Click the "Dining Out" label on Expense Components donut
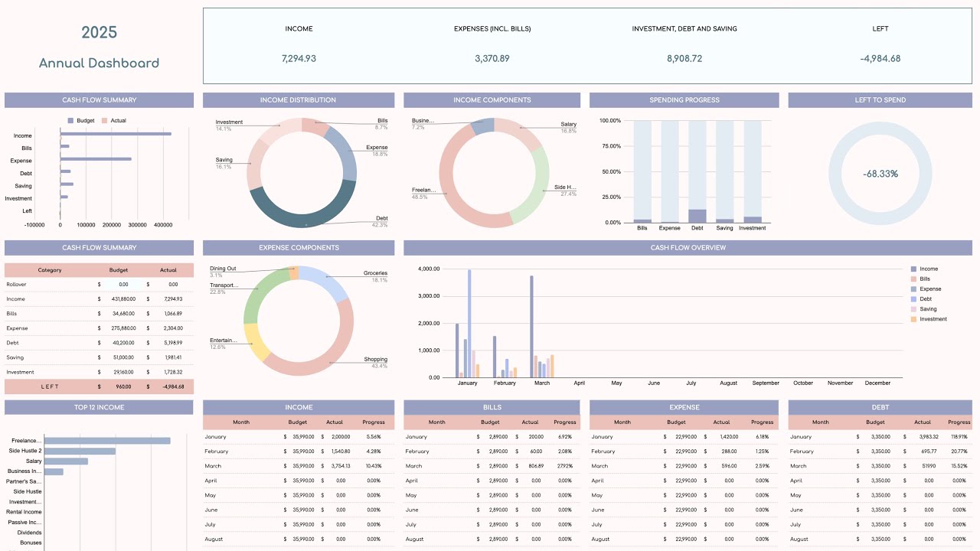 pos(223,269)
